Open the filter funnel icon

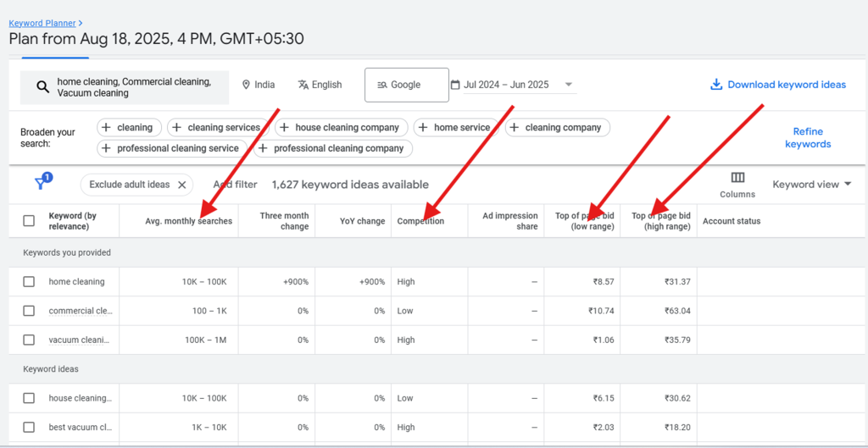coord(42,182)
